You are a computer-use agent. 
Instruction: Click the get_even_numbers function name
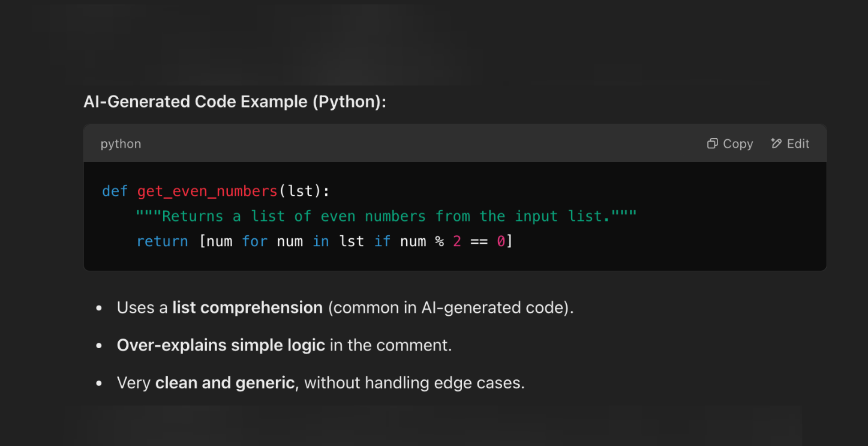pyautogui.click(x=207, y=191)
